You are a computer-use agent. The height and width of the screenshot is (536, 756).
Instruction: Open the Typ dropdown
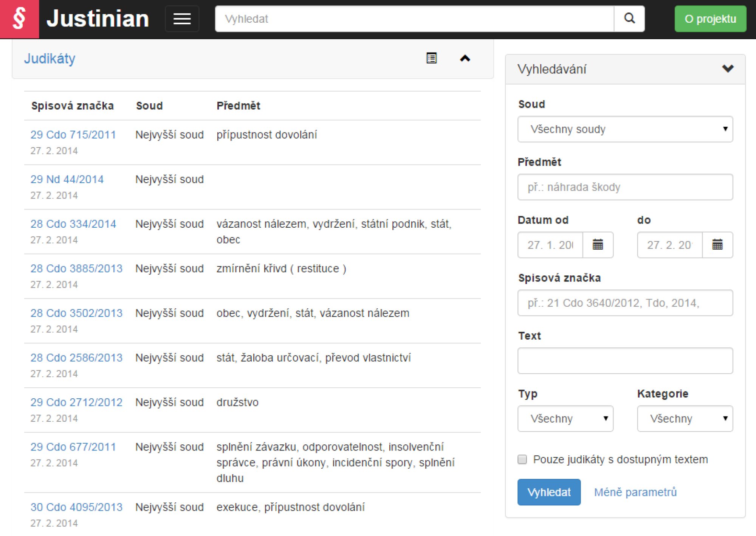click(x=565, y=418)
